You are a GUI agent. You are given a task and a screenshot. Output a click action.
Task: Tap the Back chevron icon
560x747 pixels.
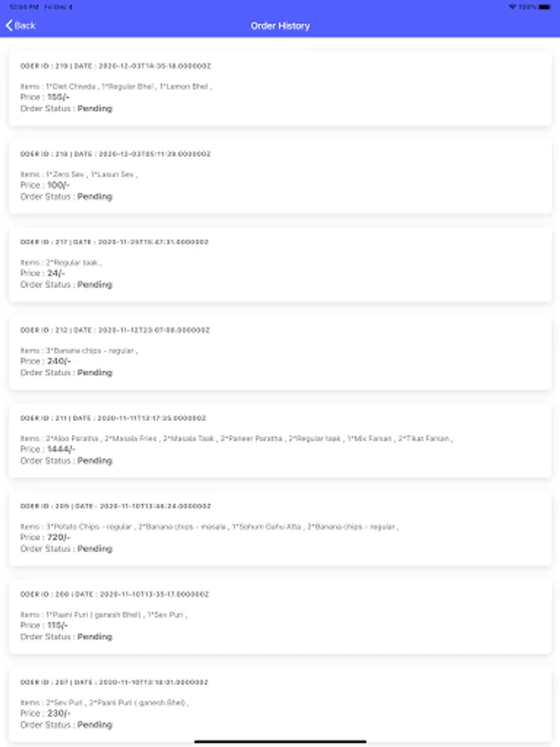coord(9,26)
